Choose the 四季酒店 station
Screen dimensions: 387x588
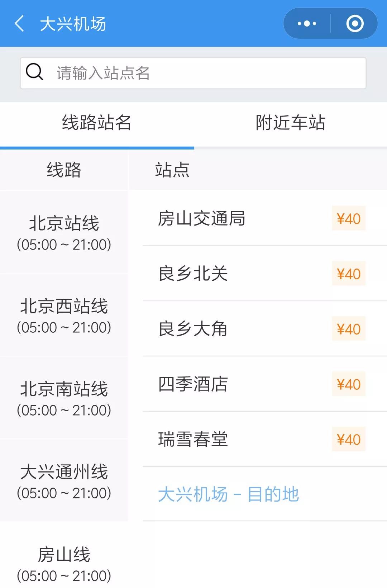coord(193,384)
